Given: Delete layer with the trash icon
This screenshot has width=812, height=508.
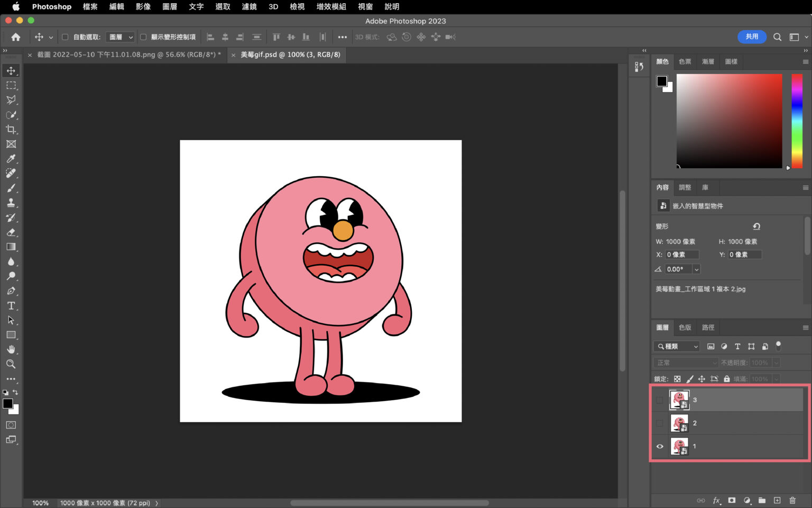Looking at the screenshot, I should click(x=792, y=500).
